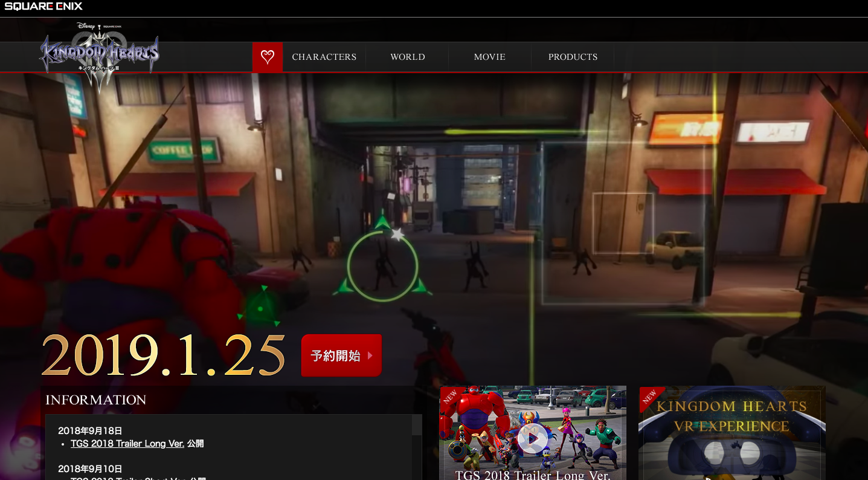Click the heart home icon in navigation

tap(268, 57)
